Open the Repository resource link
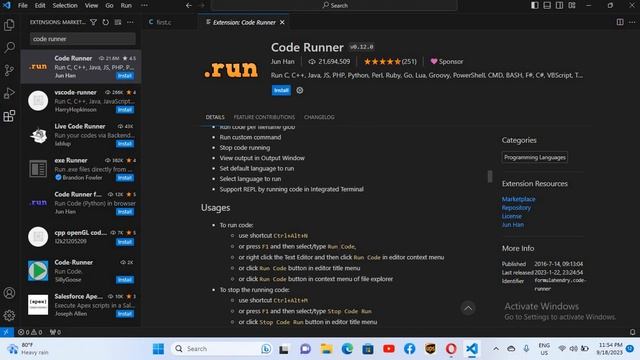The width and height of the screenshot is (640, 360). click(x=516, y=208)
